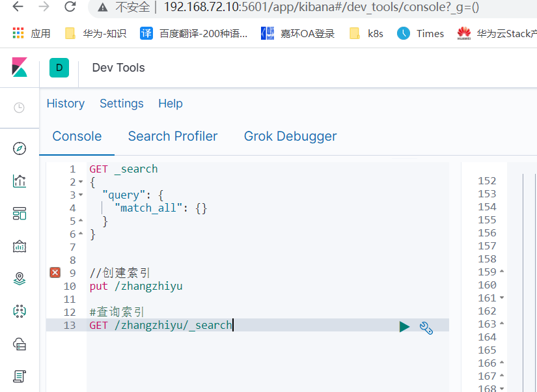Open Infrastructure icon in sidebar
Image resolution: width=537 pixels, height=392 pixels.
(20, 344)
